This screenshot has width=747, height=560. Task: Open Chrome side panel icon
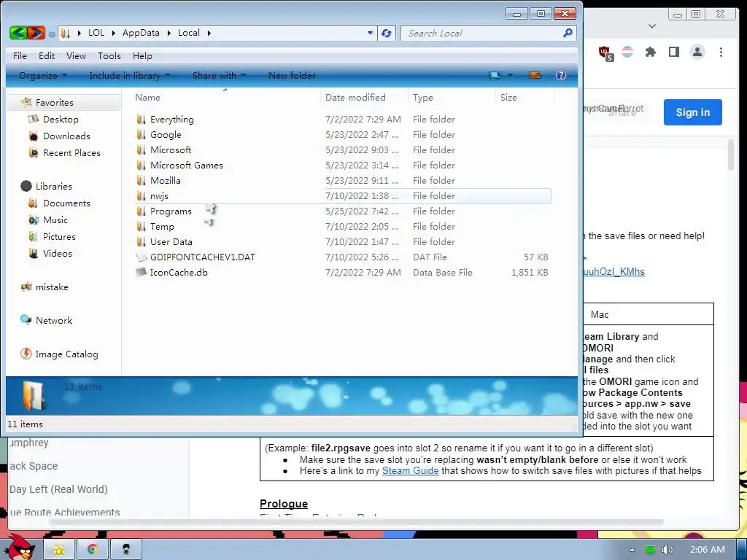[673, 52]
